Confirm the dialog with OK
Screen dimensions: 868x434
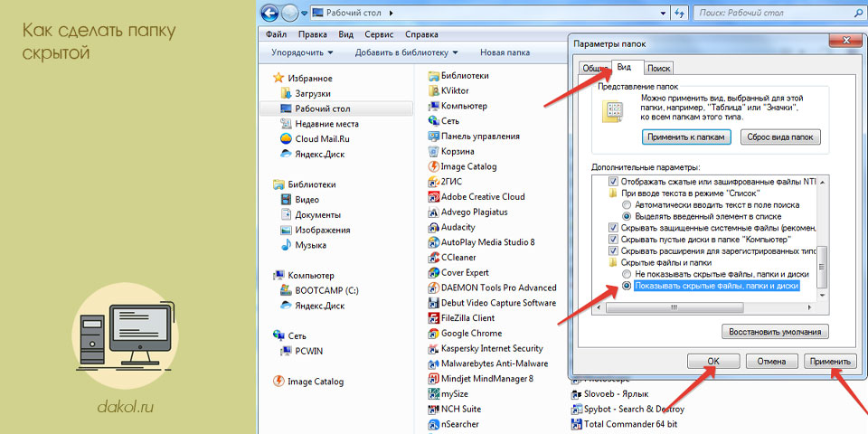(713, 362)
